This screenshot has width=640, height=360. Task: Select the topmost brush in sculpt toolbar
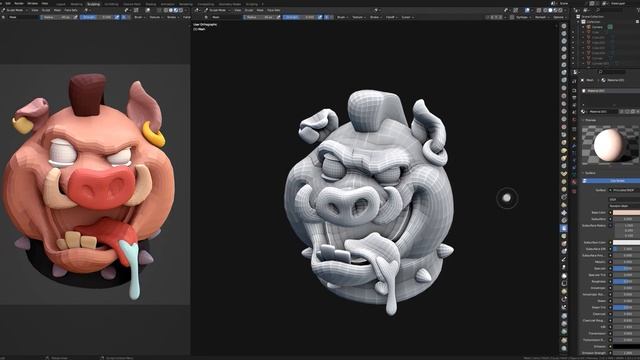(564, 26)
